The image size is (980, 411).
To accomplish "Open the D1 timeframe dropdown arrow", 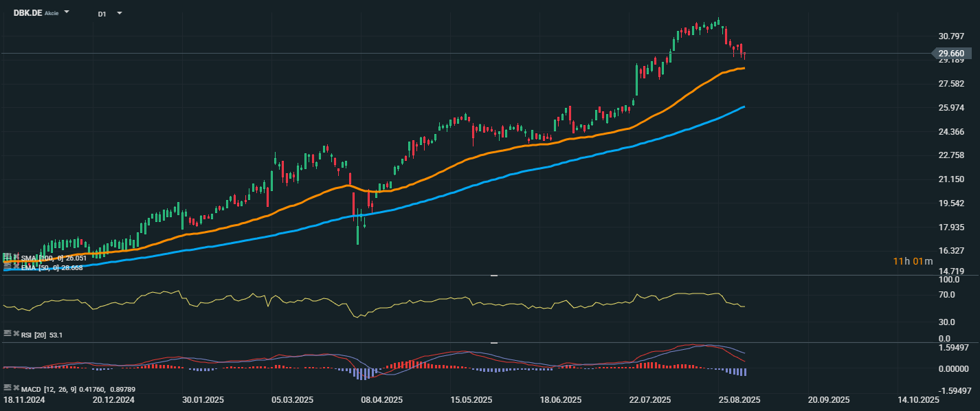I will [119, 13].
